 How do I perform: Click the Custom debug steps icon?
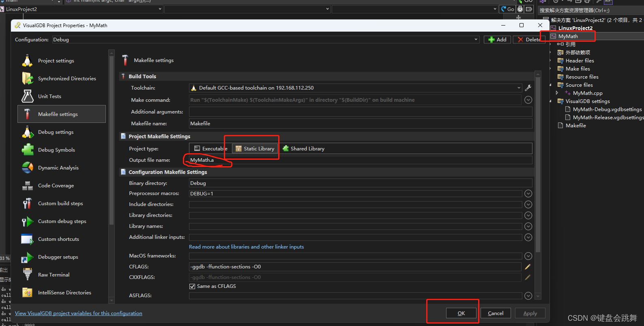(x=28, y=221)
